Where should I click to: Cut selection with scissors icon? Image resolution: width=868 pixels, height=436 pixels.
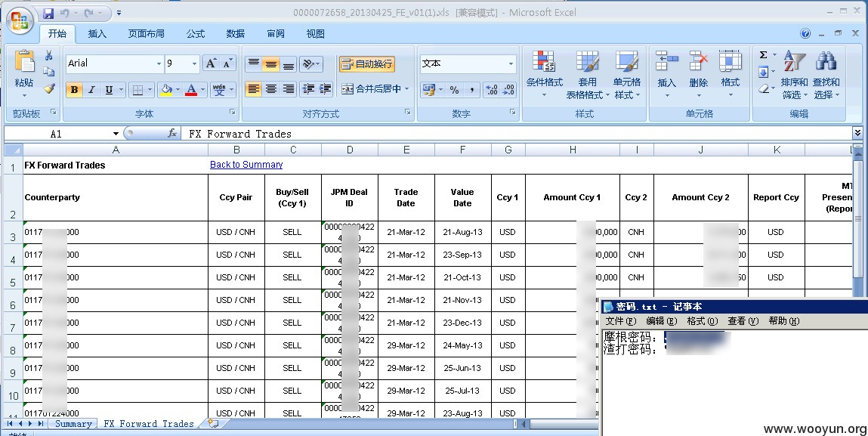48,55
